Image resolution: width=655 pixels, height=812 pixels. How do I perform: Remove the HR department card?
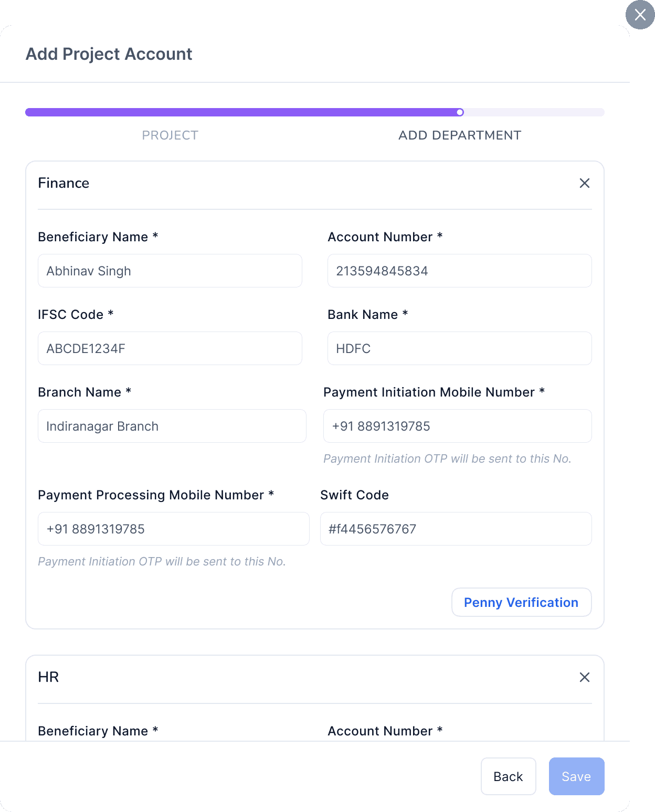tap(584, 677)
